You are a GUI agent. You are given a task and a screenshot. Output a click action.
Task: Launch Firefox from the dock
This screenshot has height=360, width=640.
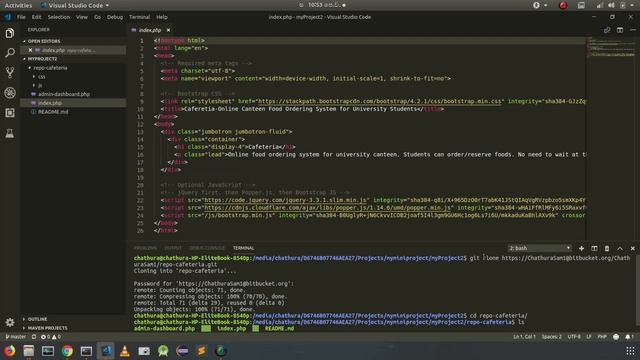[9, 351]
